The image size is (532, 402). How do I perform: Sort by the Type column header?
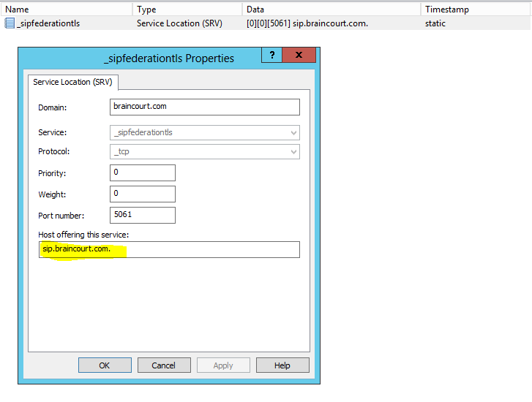187,10
